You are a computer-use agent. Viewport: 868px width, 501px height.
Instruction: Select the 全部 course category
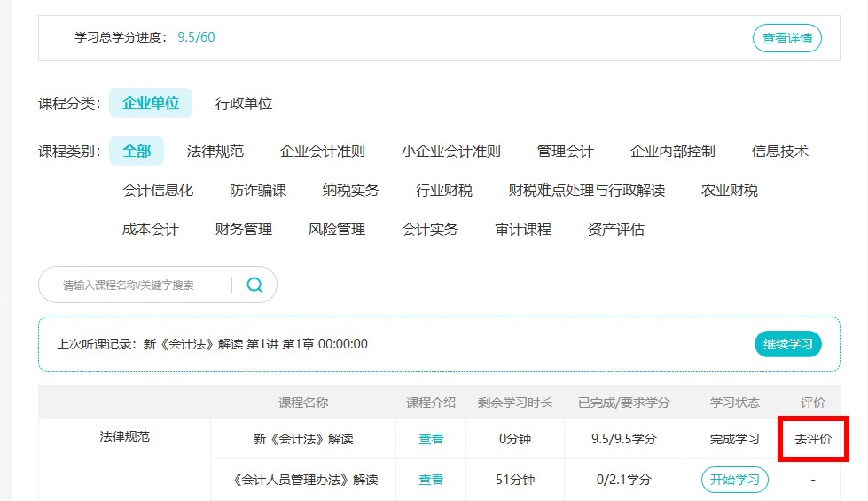click(137, 151)
